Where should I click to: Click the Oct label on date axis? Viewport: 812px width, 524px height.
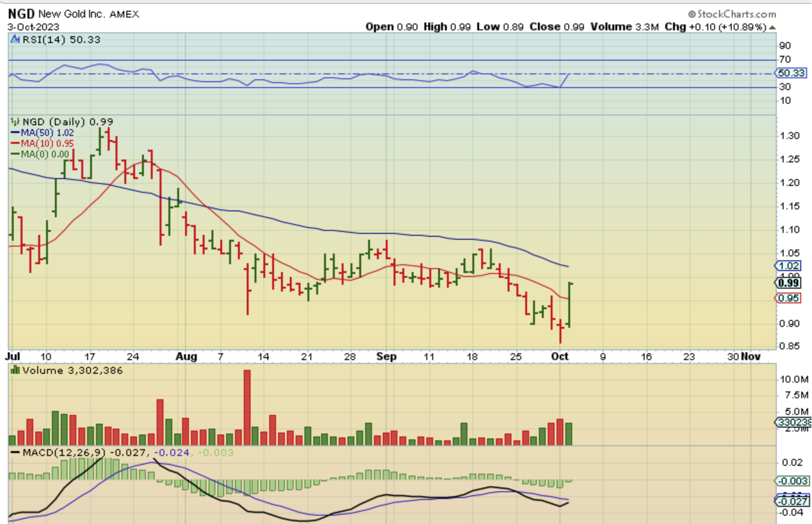559,356
